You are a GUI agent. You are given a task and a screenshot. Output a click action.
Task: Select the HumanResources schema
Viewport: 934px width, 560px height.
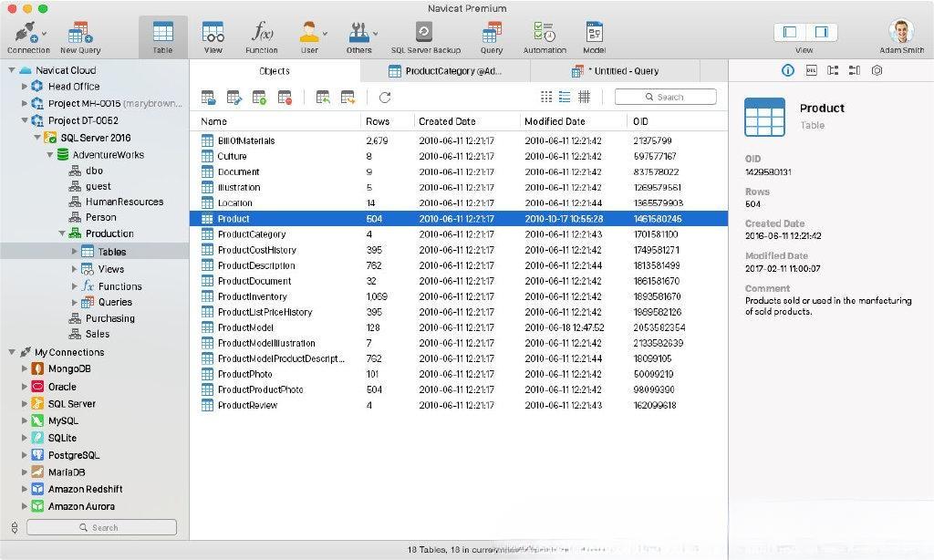click(124, 202)
